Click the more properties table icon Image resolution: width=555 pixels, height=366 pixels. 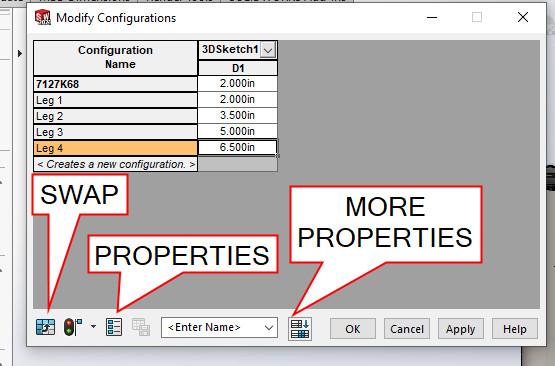coord(300,329)
